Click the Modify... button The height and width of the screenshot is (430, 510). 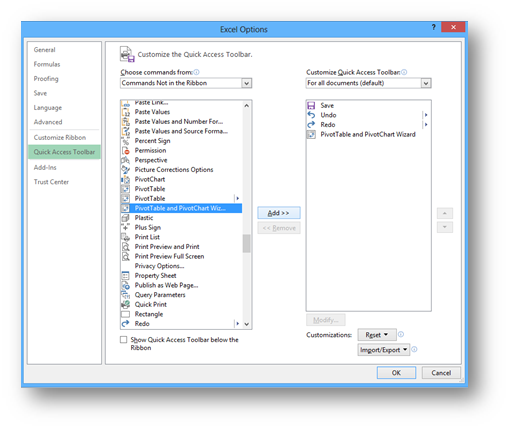(x=326, y=320)
